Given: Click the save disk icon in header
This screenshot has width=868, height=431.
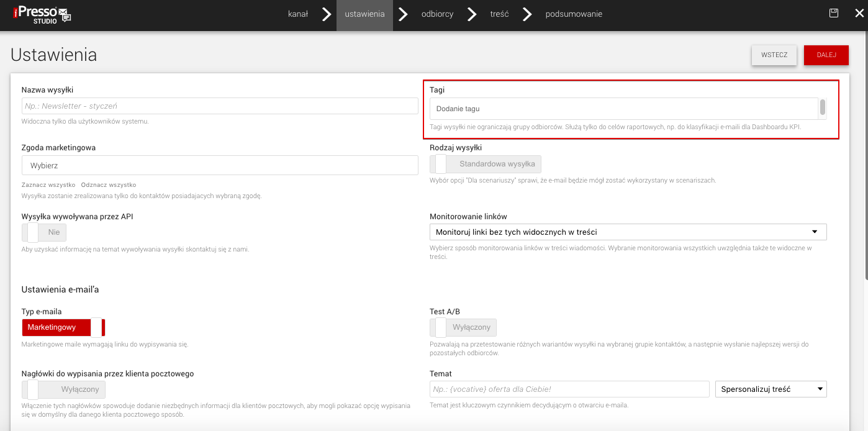Looking at the screenshot, I should tap(834, 13).
